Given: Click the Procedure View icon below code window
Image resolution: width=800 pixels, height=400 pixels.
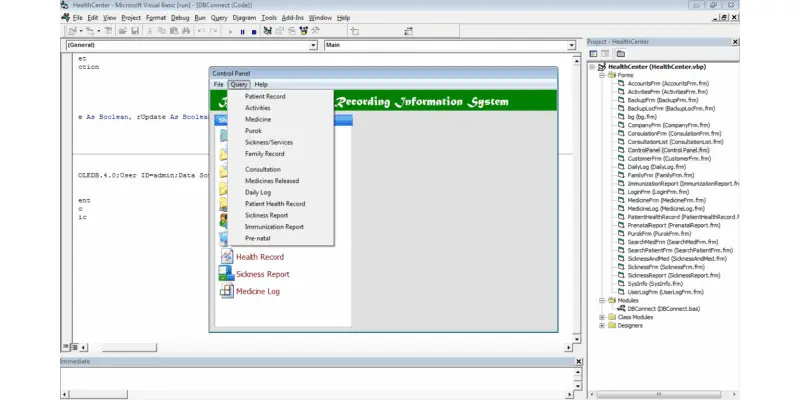Looking at the screenshot, I should (65, 347).
